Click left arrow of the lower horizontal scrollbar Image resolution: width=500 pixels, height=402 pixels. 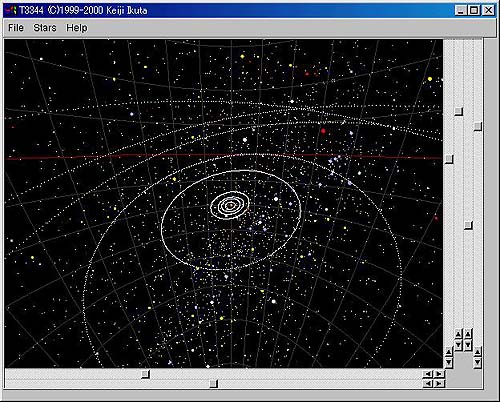(x=428, y=383)
